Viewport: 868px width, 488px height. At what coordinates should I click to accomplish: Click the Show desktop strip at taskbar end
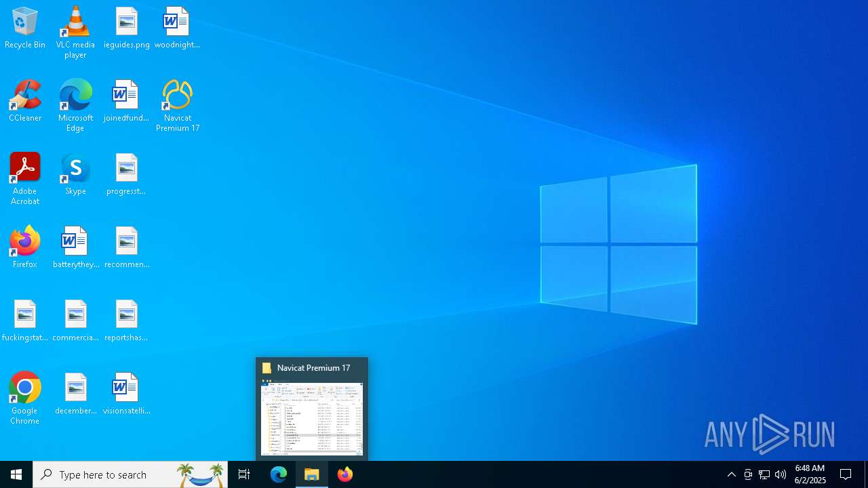point(866,474)
